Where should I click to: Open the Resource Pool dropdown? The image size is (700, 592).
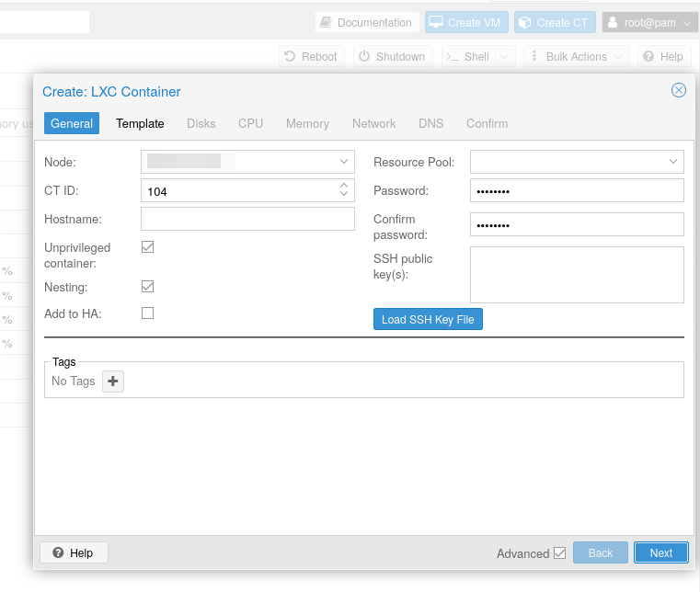[x=673, y=162]
